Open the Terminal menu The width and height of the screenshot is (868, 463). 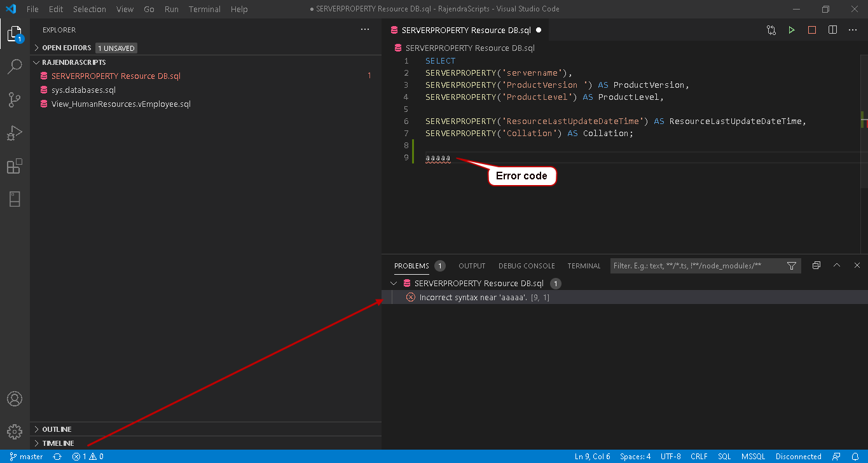coord(204,9)
